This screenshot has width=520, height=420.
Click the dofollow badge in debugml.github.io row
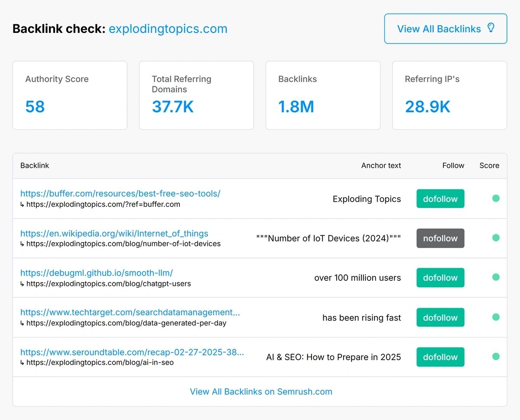(440, 278)
